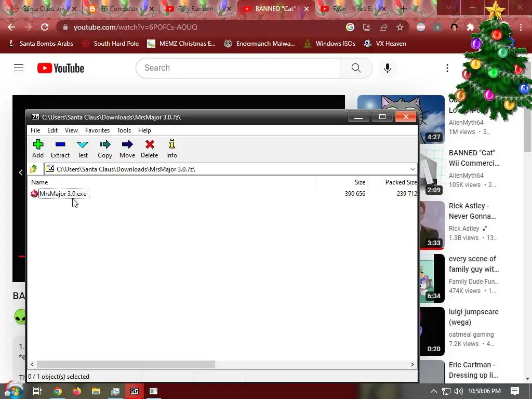Click the share page icon in Chrome
This screenshot has height=399, width=532.
pyautogui.click(x=383, y=27)
